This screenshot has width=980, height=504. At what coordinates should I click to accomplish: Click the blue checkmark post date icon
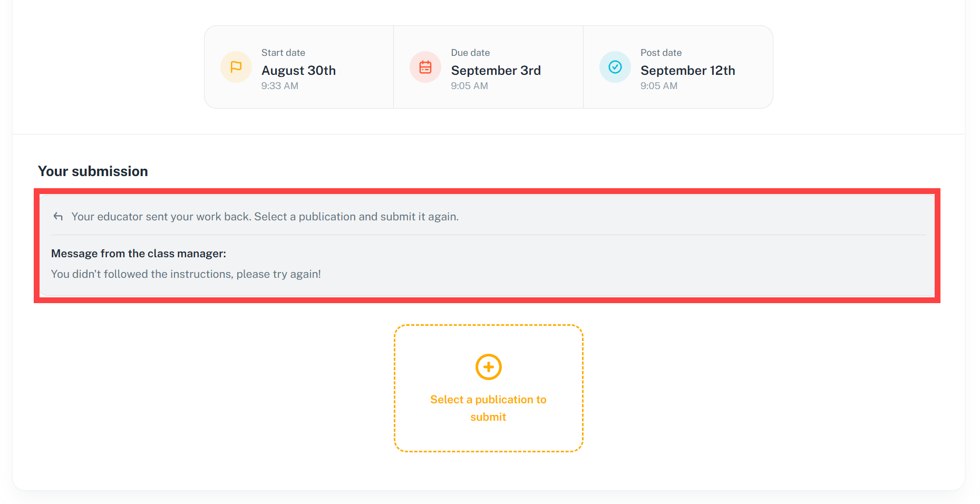point(615,67)
